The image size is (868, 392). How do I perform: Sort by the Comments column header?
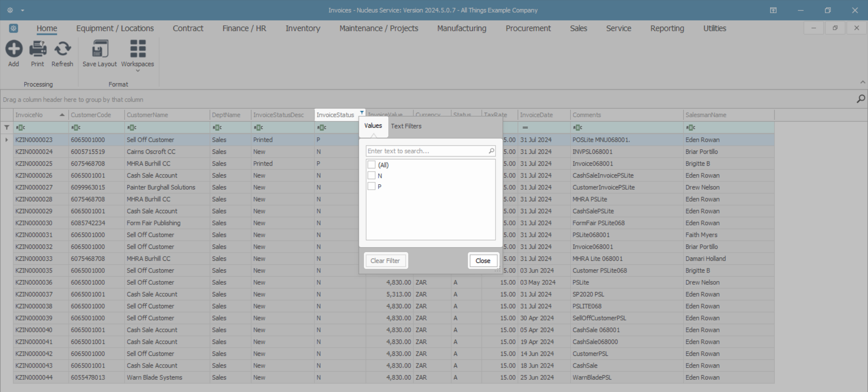pyautogui.click(x=627, y=115)
